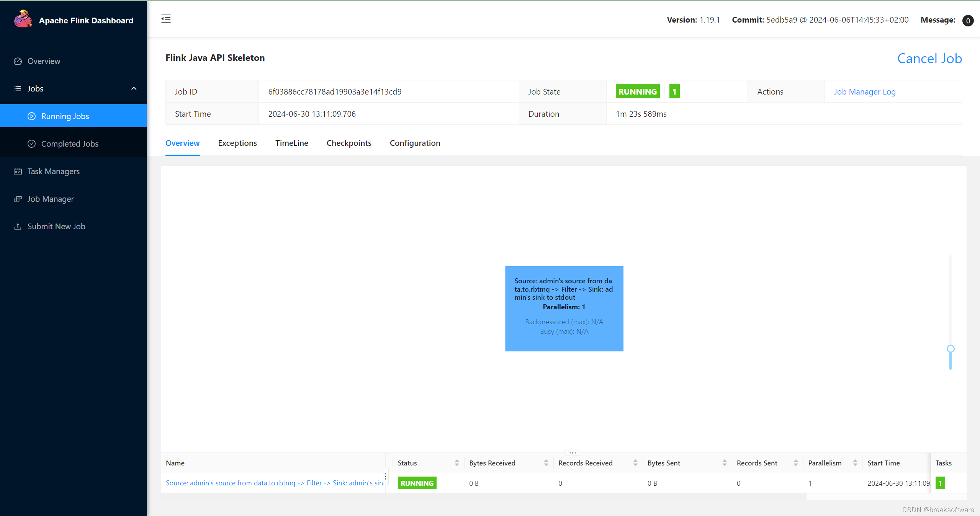Image resolution: width=980 pixels, height=516 pixels.
Task: Sort the table by Status
Action: 457,463
